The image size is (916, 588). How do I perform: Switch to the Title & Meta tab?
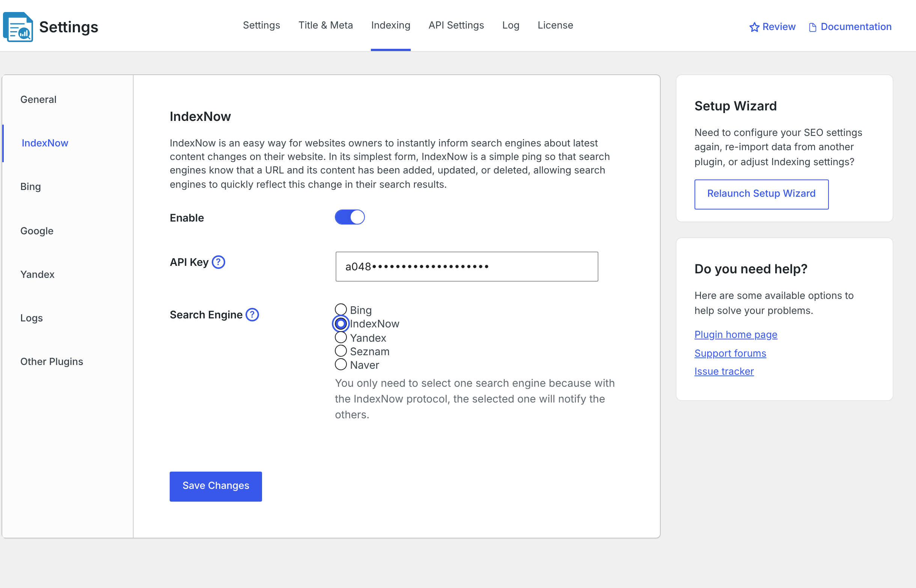(325, 25)
